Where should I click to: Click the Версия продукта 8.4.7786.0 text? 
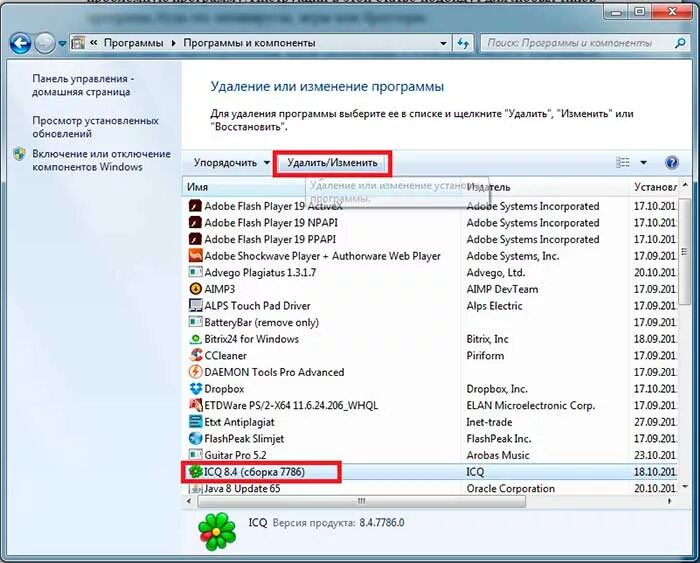tap(338, 523)
